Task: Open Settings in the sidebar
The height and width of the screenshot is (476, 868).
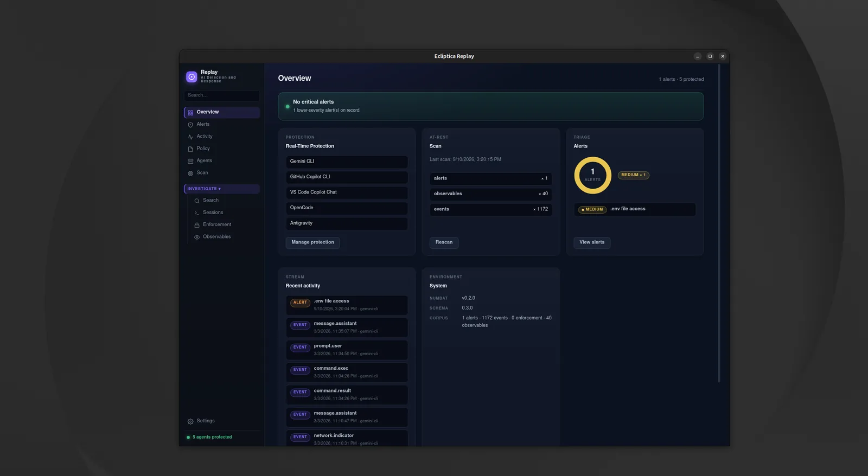Action: point(221,421)
